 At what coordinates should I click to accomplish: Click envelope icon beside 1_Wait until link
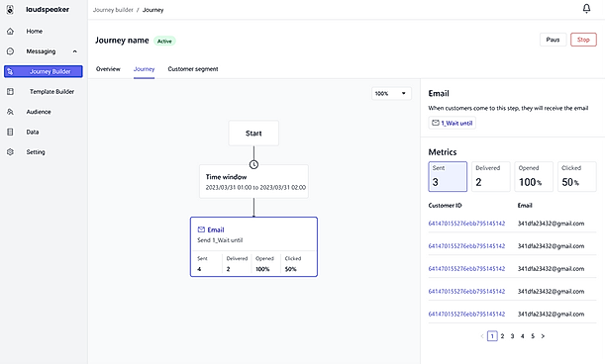[x=436, y=123]
